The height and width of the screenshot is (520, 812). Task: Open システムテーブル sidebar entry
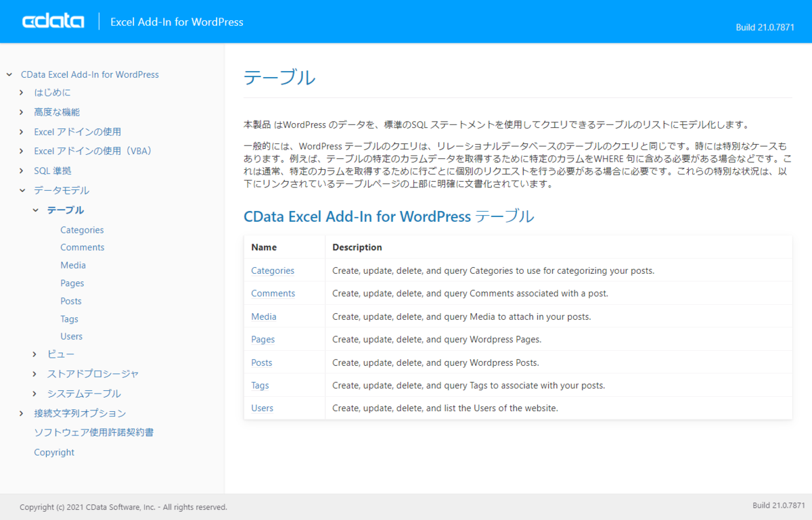84,394
